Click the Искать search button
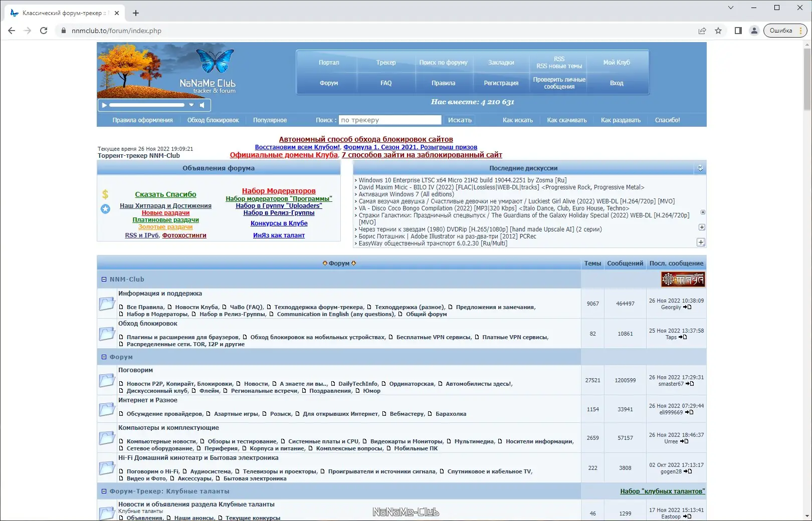Image resolution: width=812 pixels, height=521 pixels. (x=460, y=120)
